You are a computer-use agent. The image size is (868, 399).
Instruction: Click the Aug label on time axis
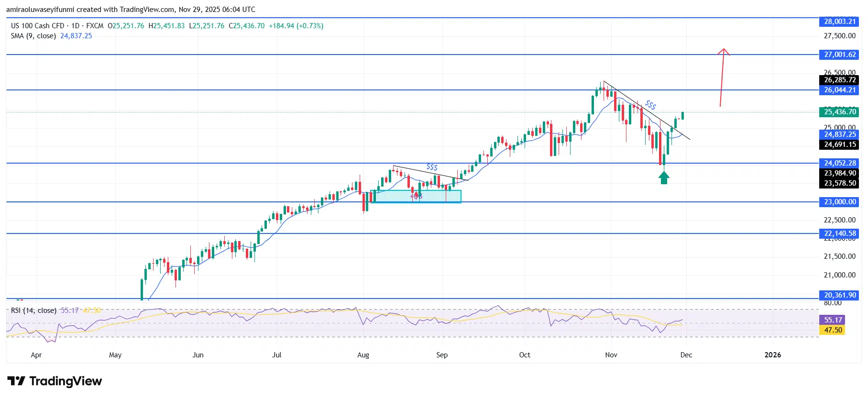363,355
